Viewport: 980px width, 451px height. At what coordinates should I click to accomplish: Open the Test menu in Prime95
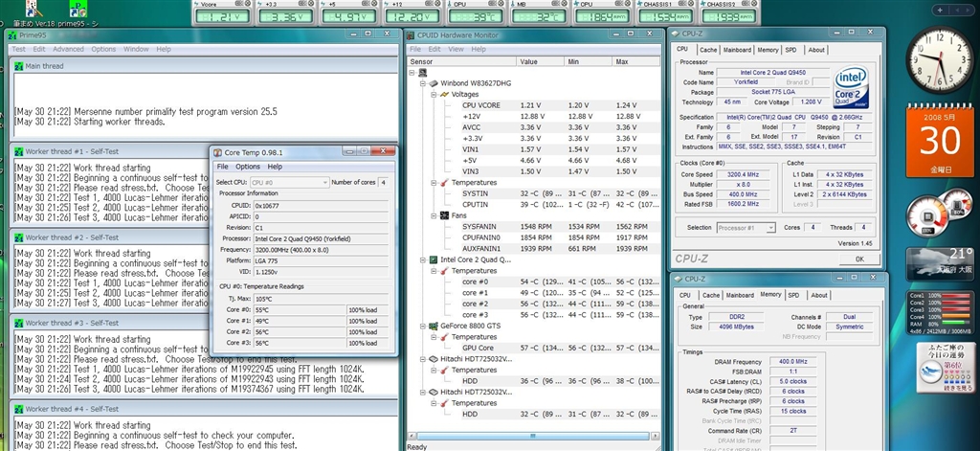[19, 49]
